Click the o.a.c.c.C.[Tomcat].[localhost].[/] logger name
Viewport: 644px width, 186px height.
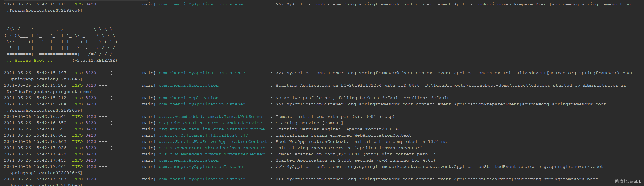tap(205, 135)
